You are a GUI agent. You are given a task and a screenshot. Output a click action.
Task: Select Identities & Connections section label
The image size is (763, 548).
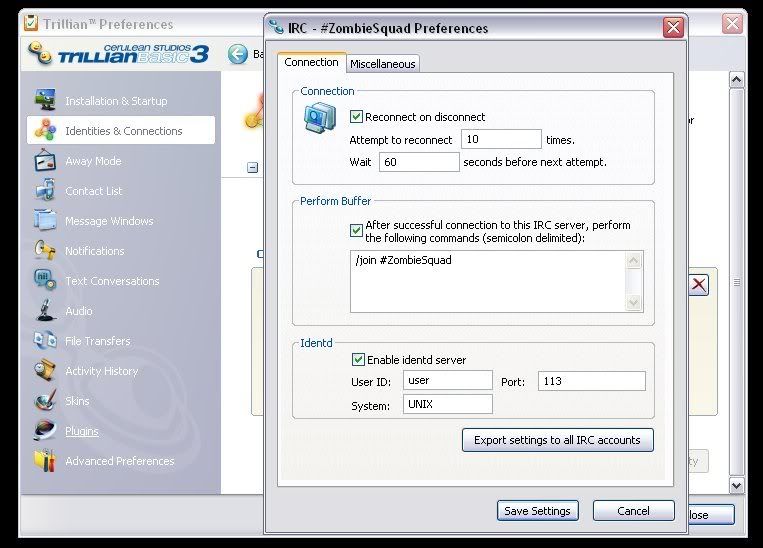[x=124, y=131]
